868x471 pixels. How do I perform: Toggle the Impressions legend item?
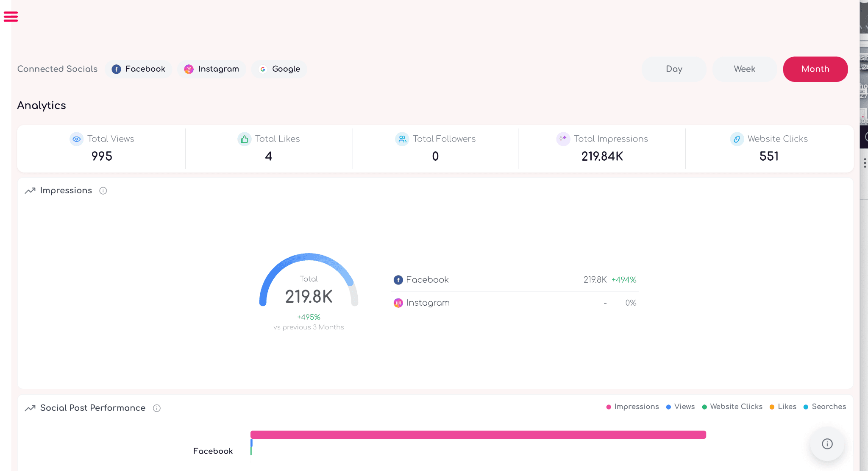pos(633,407)
